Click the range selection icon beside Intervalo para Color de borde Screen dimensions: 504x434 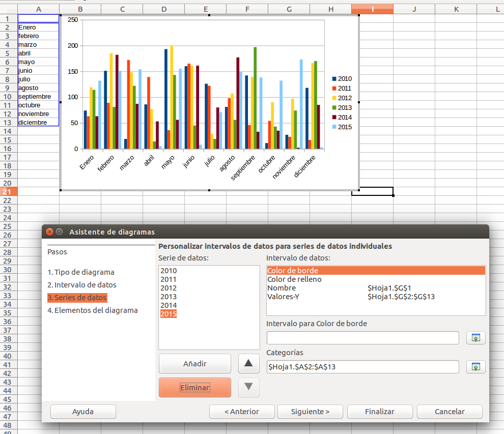coord(475,337)
